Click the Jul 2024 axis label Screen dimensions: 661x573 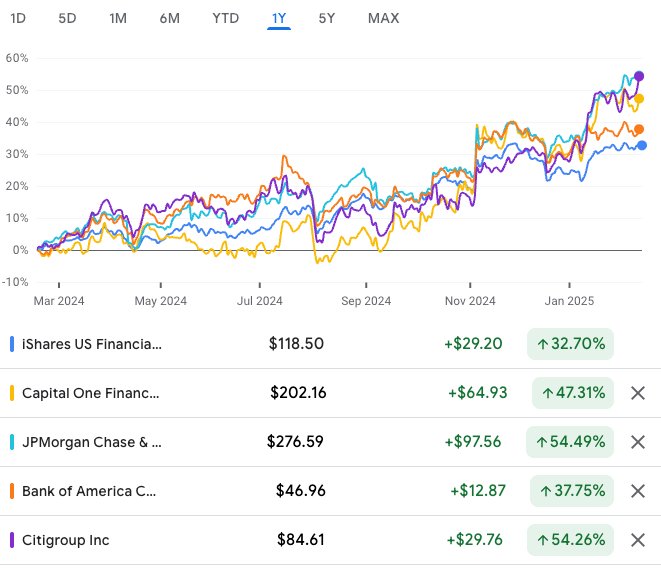coord(260,301)
